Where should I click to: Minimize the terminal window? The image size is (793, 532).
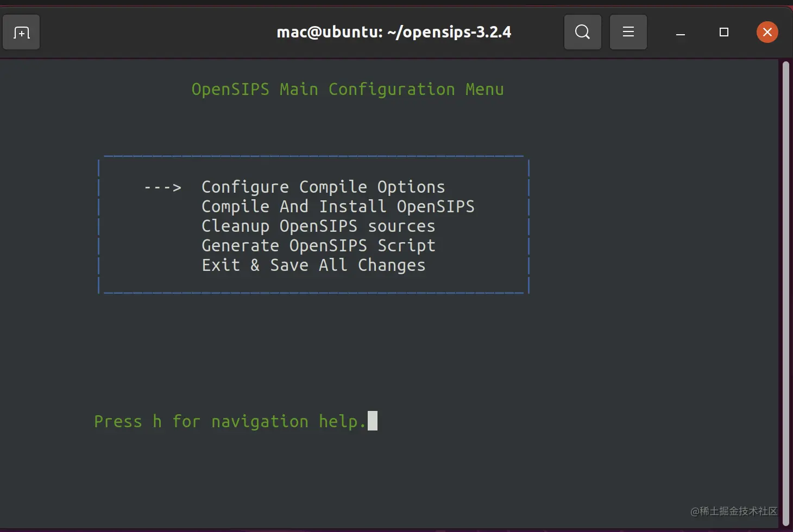(680, 33)
